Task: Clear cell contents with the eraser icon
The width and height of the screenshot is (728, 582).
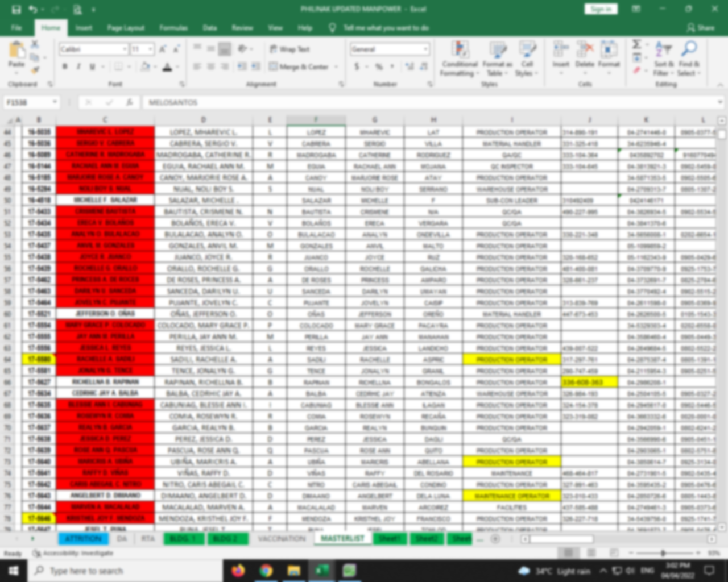Action: 637,70
